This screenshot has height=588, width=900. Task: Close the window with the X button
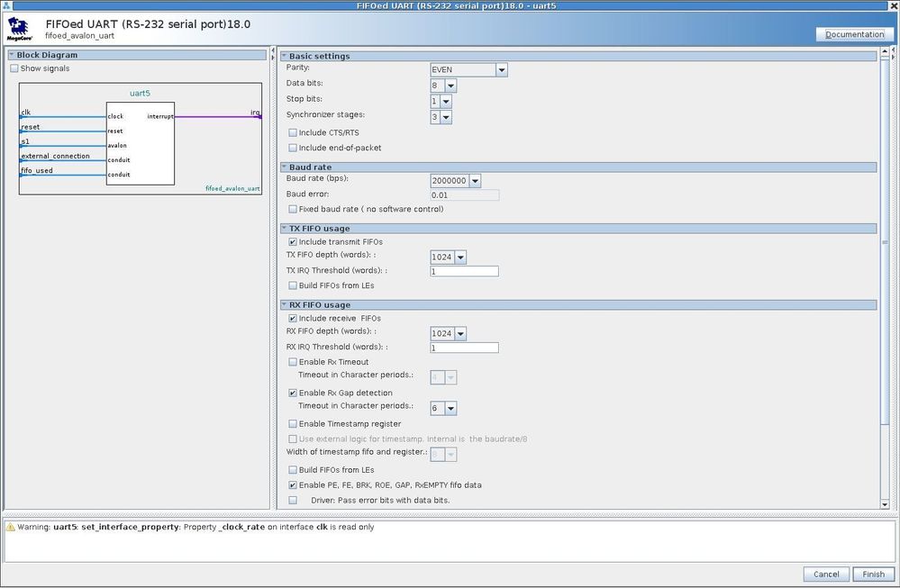coord(895,5)
